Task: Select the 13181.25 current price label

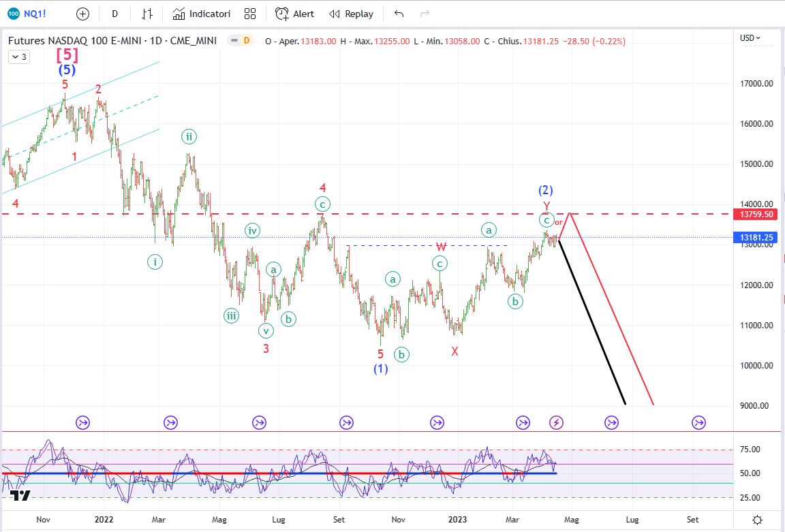Action: pyautogui.click(x=756, y=237)
